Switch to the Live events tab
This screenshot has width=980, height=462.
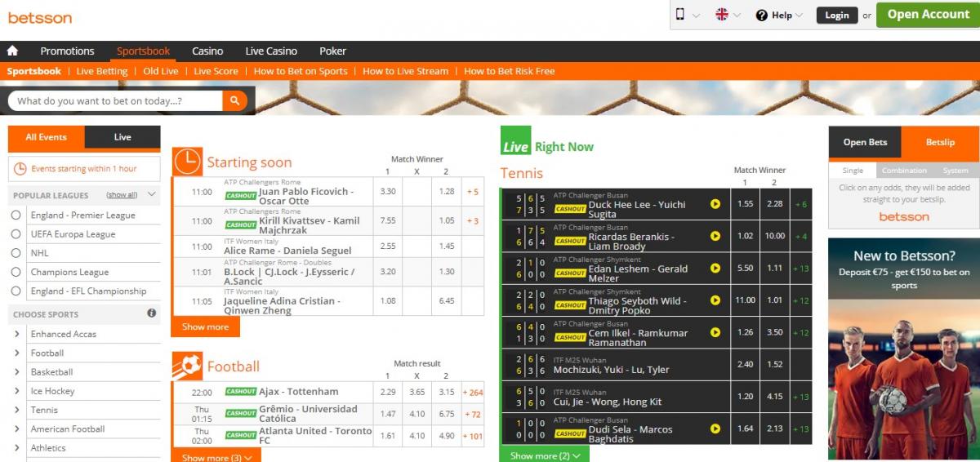(122, 137)
